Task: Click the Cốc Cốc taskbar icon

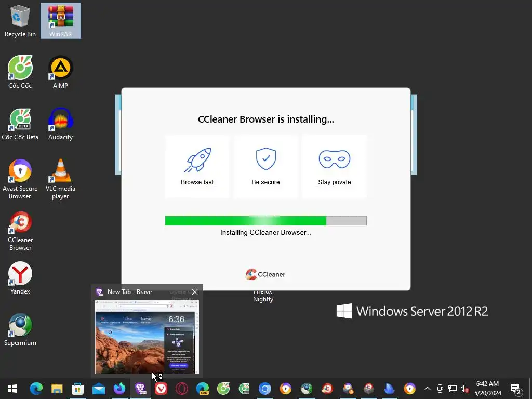Action: 223,389
